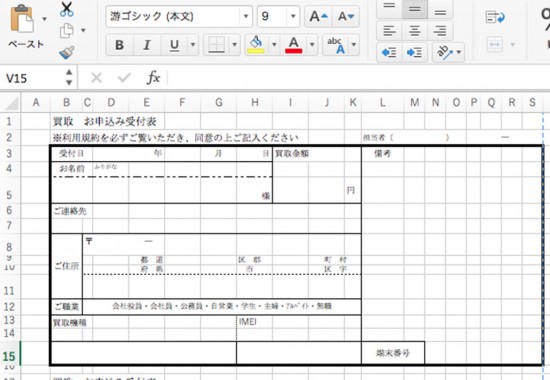Open the font size dropdown arrow

coord(293,16)
